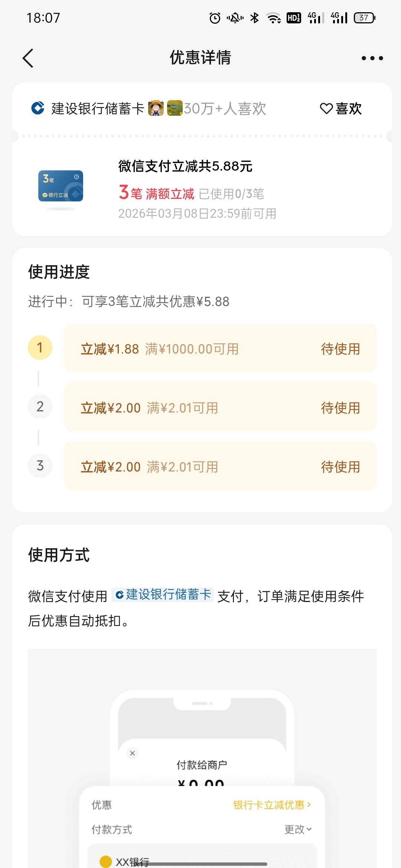Open the three-dot more options menu

(x=372, y=58)
